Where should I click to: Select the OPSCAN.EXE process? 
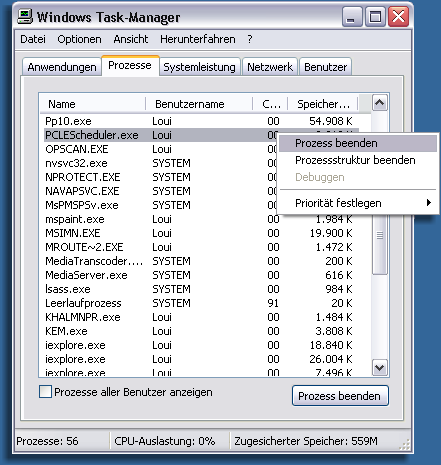pyautogui.click(x=160, y=149)
